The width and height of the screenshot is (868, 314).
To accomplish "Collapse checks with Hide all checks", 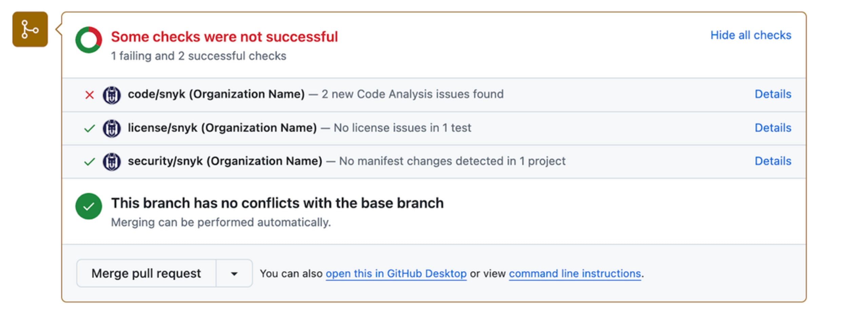I will [751, 35].
